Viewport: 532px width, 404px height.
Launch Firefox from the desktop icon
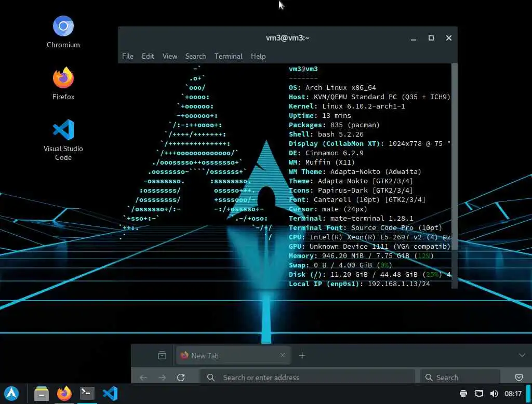coord(63,84)
